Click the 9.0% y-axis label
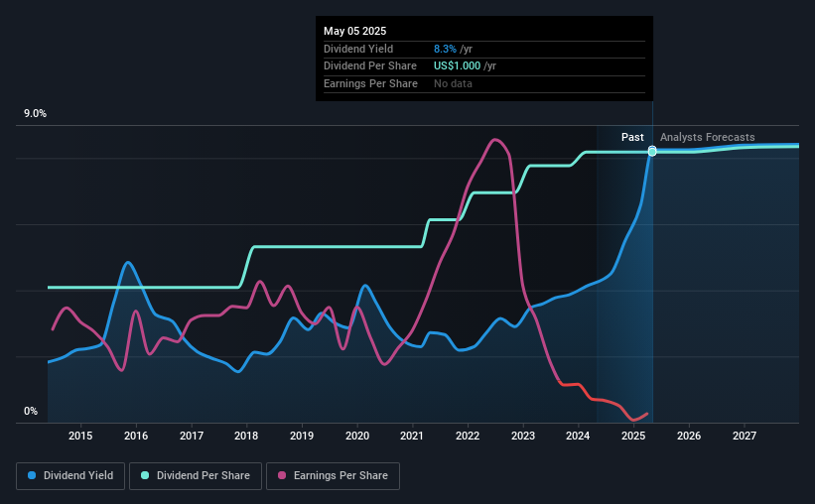This screenshot has width=815, height=504. tap(35, 114)
